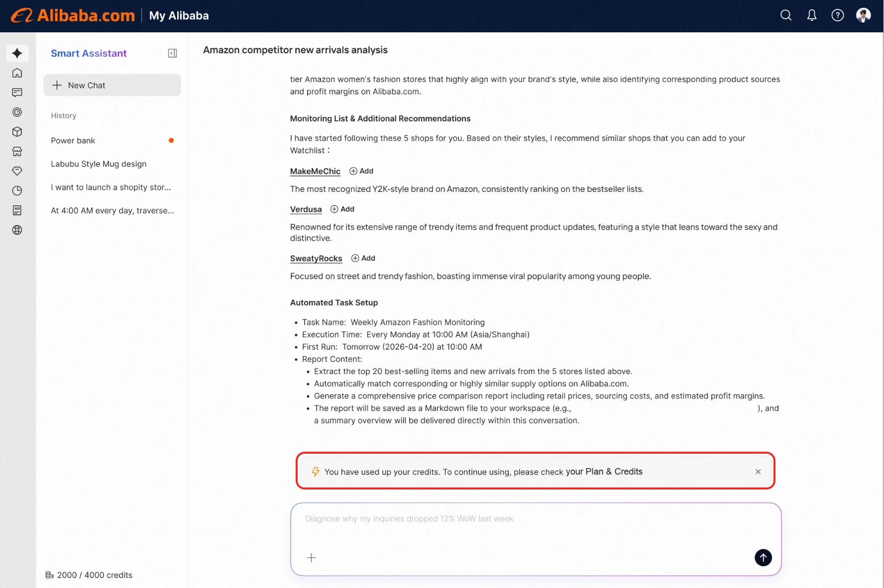Viewport: 884px width, 588px height.
Task: Open the notifications bell
Action: pyautogui.click(x=812, y=15)
